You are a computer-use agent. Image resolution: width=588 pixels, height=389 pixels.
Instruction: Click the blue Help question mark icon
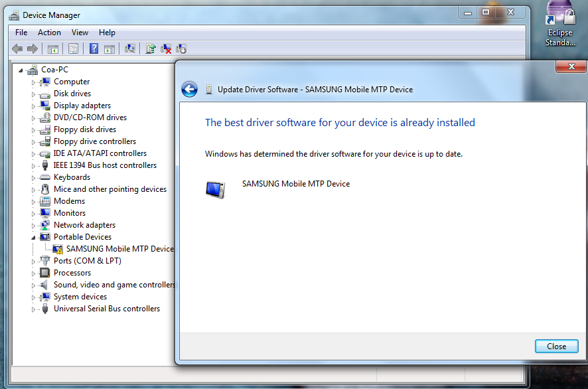coord(94,48)
